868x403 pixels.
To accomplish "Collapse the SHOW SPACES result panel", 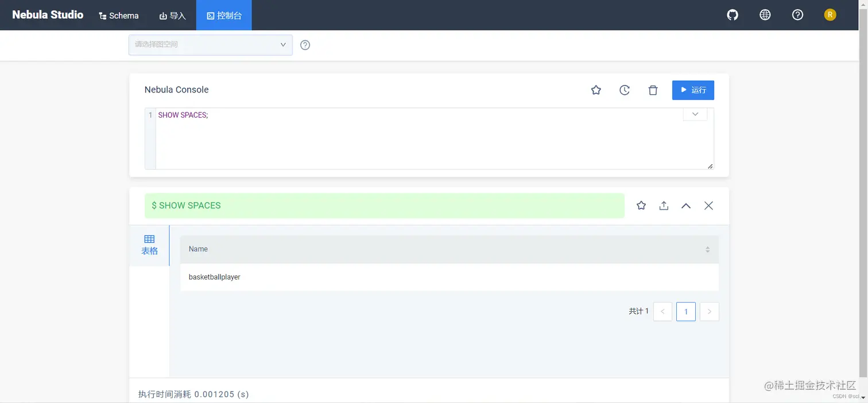I will [x=686, y=206].
